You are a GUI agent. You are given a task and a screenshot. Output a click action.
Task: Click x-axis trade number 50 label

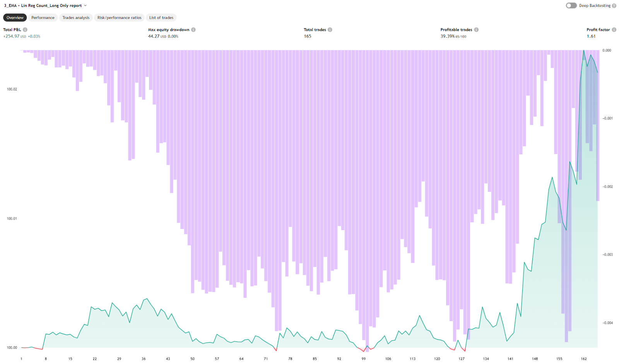click(x=192, y=359)
